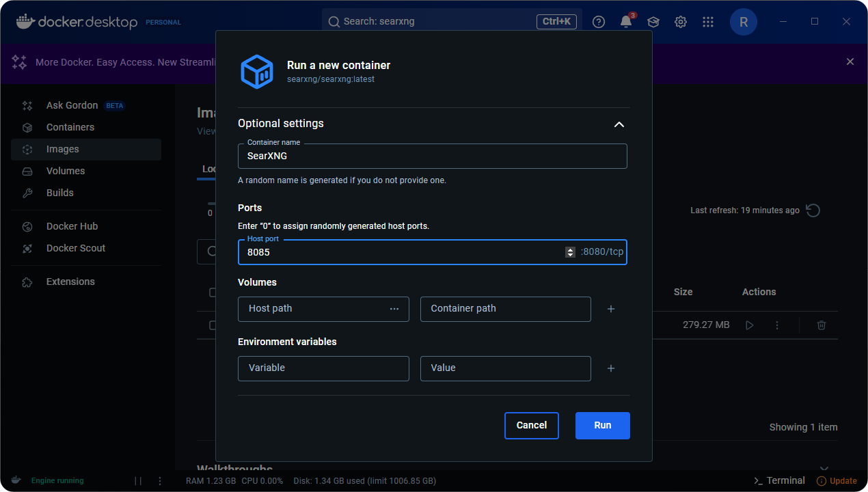Open the notifications bell
Screen dimensions: 868x492
click(x=626, y=22)
